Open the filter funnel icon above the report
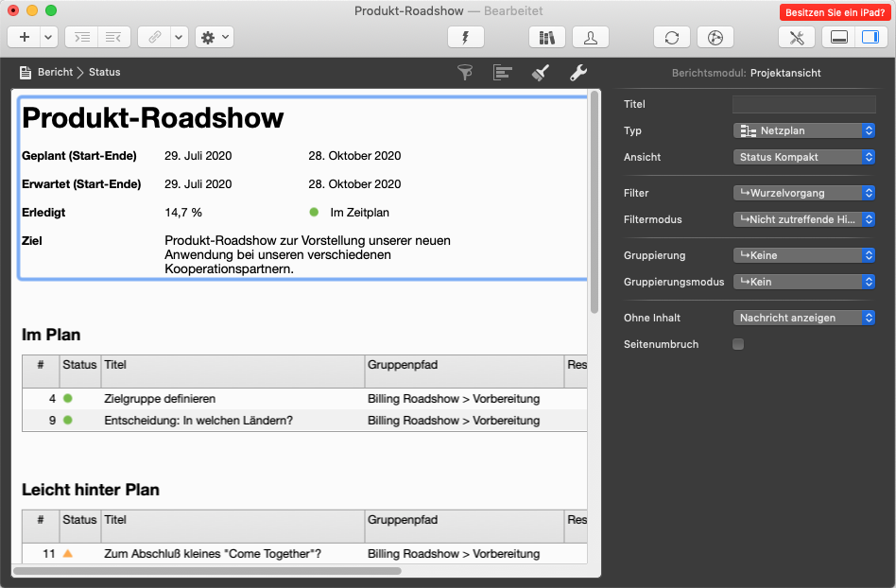 tap(464, 72)
